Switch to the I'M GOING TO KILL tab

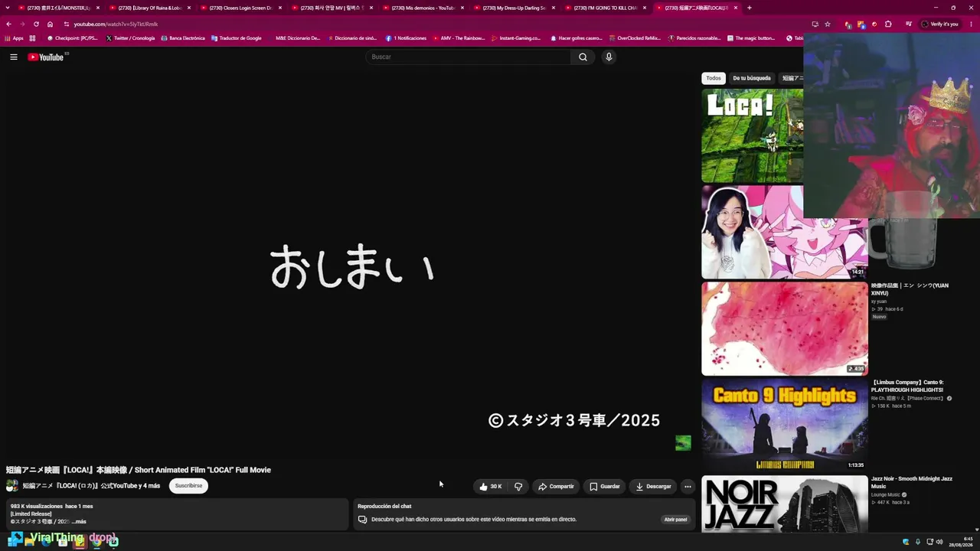(x=606, y=8)
